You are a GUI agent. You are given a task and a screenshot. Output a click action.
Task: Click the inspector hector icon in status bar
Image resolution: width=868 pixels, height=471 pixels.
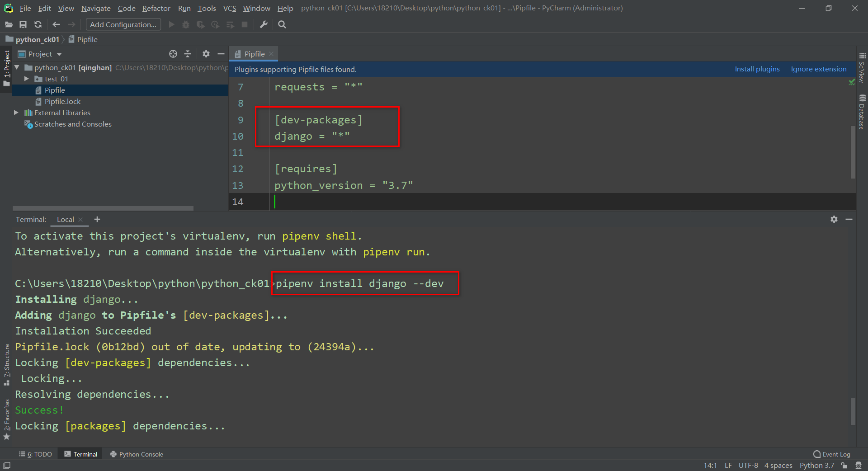[859, 466]
